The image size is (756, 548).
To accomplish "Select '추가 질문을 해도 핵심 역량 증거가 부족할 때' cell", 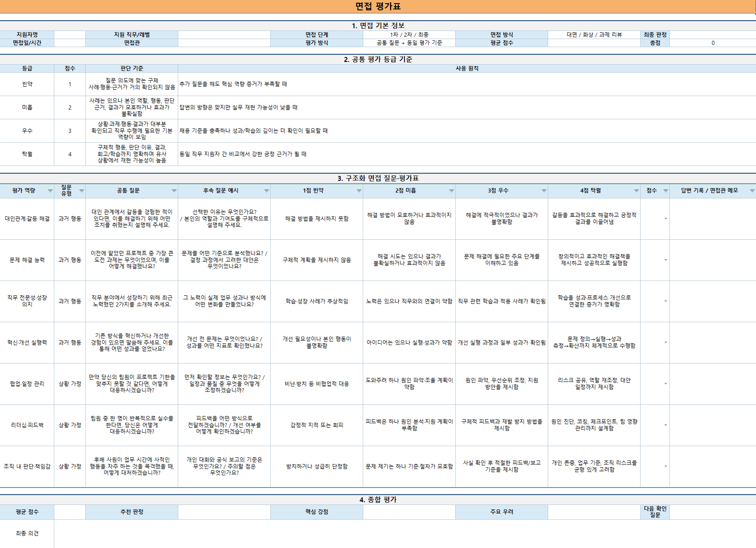I will click(x=467, y=84).
